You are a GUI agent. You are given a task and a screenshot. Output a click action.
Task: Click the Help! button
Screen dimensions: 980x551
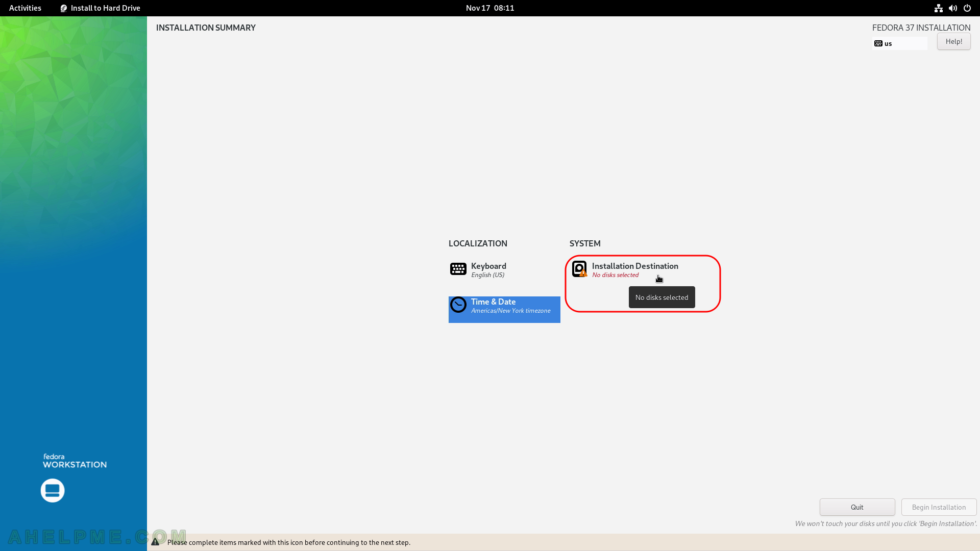(x=953, y=42)
